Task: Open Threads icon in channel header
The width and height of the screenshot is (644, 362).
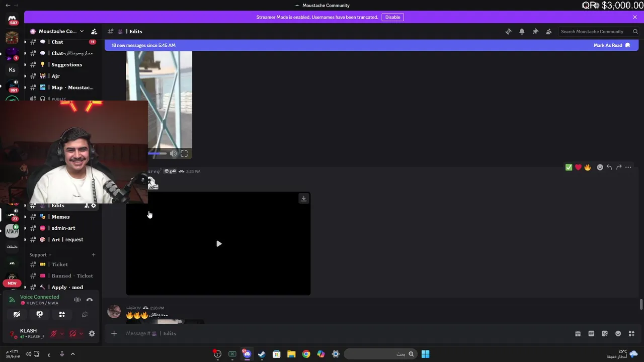Action: (x=509, y=31)
